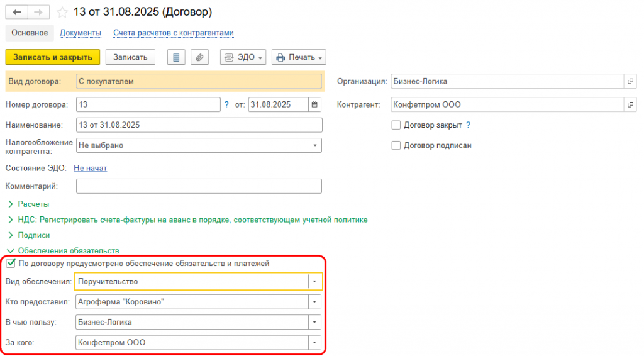Go forward with the right arrow button
The height and width of the screenshot is (356, 644).
tap(38, 13)
